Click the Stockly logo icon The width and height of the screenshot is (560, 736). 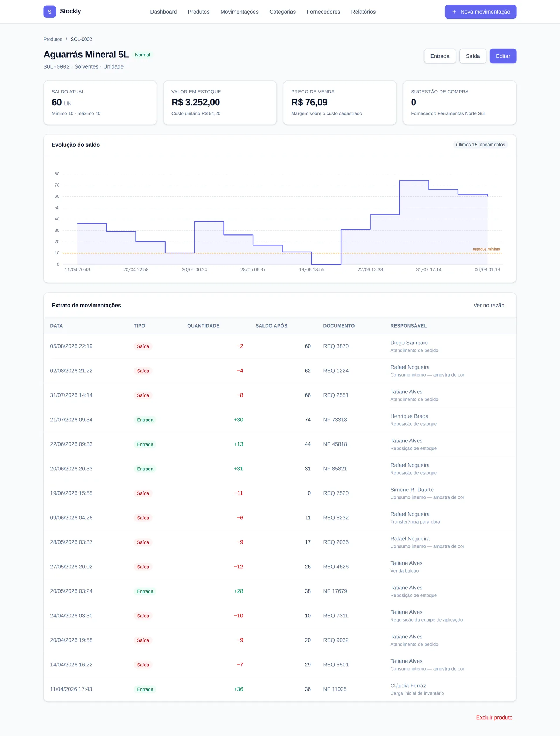[50, 12]
